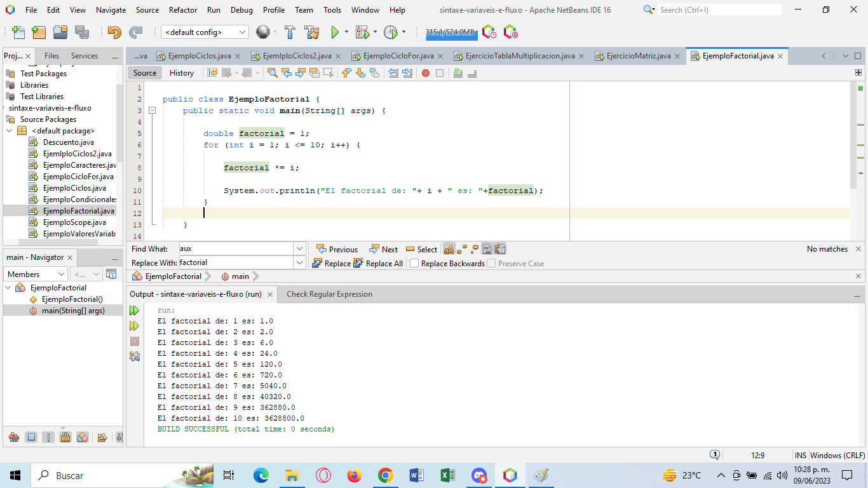Open dropdown arrow beside Debug Project
The width and height of the screenshot is (868, 488).
click(375, 32)
